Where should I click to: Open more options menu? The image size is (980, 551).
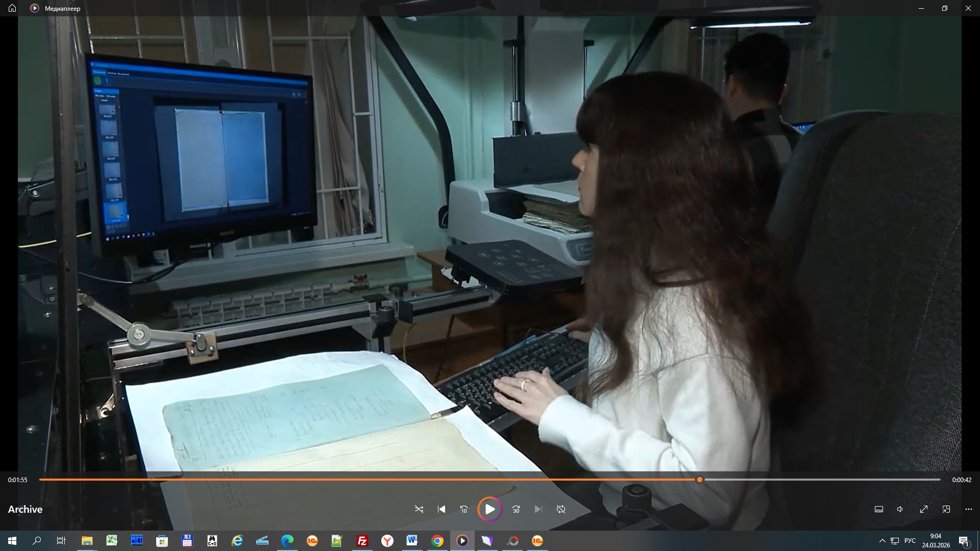pyautogui.click(x=969, y=509)
